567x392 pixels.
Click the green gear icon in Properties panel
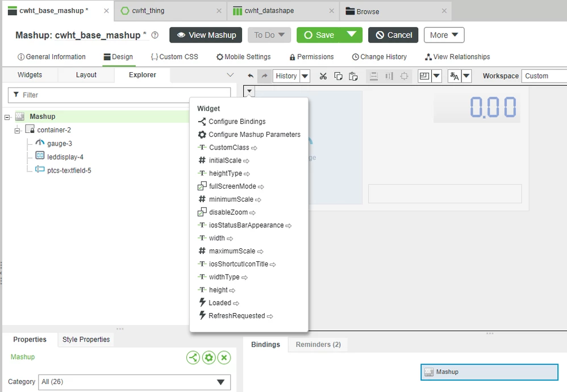point(209,357)
